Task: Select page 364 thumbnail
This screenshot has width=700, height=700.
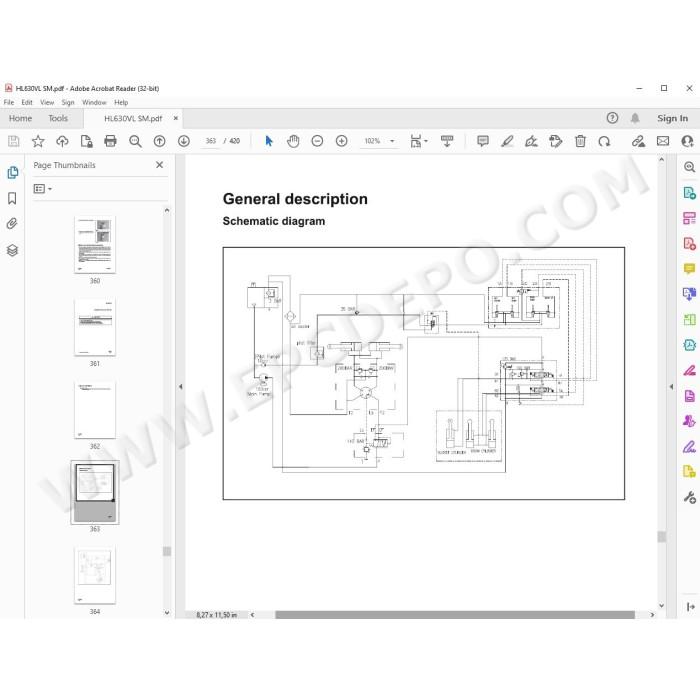Action: (x=95, y=575)
